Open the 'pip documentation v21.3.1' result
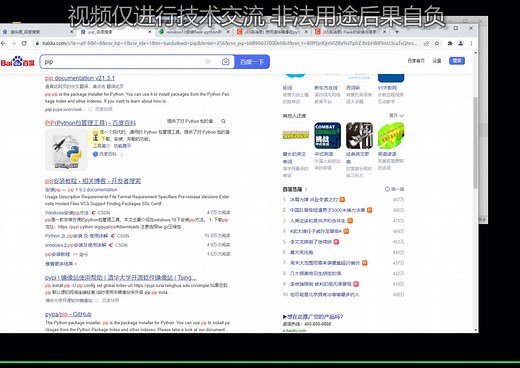The image size is (520, 368). [x=80, y=78]
